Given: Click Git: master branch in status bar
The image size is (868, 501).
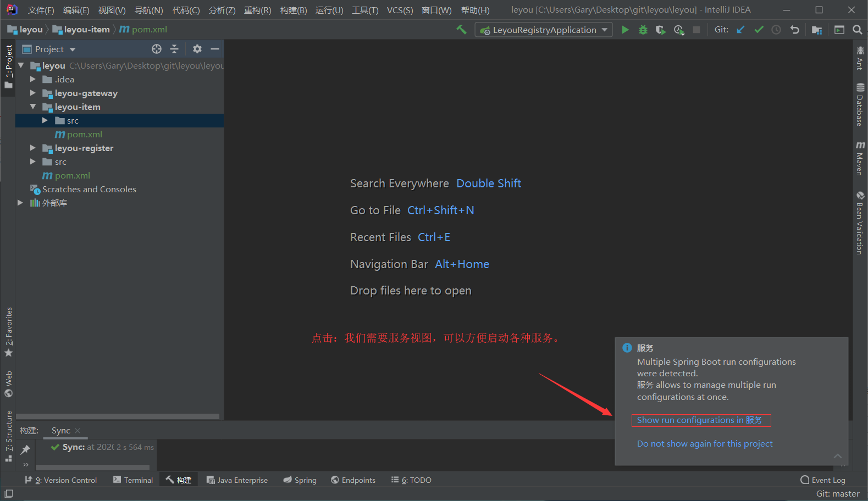Looking at the screenshot, I should [837, 494].
